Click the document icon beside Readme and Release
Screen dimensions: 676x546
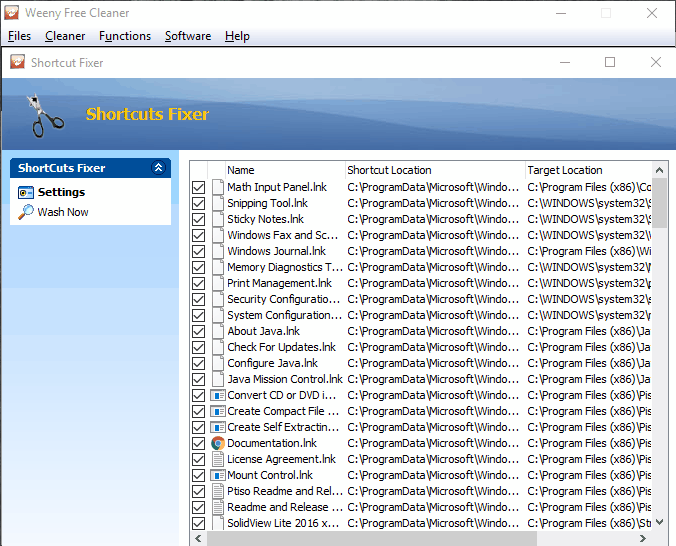coord(218,507)
